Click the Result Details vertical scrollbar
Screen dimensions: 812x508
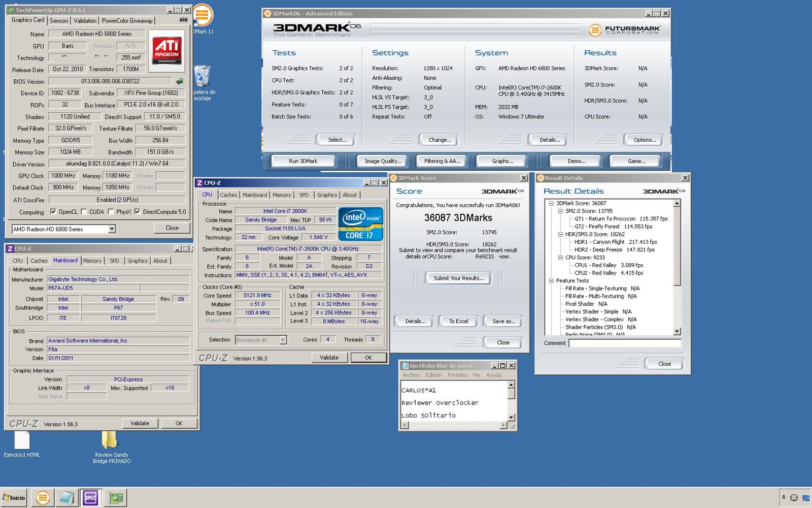point(676,267)
